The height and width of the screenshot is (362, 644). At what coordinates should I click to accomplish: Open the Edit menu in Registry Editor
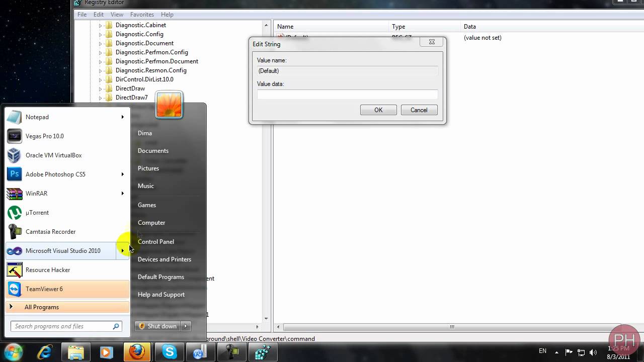(99, 15)
